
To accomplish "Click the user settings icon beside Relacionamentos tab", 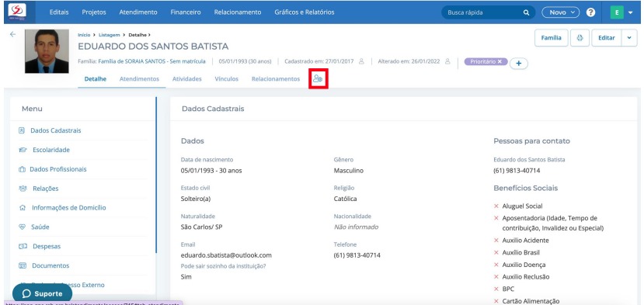I will click(318, 79).
